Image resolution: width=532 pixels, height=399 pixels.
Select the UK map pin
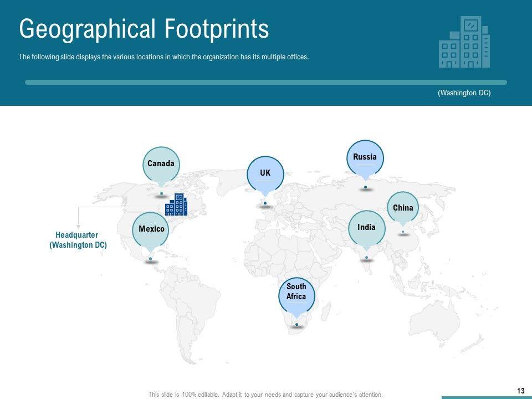pos(265,173)
